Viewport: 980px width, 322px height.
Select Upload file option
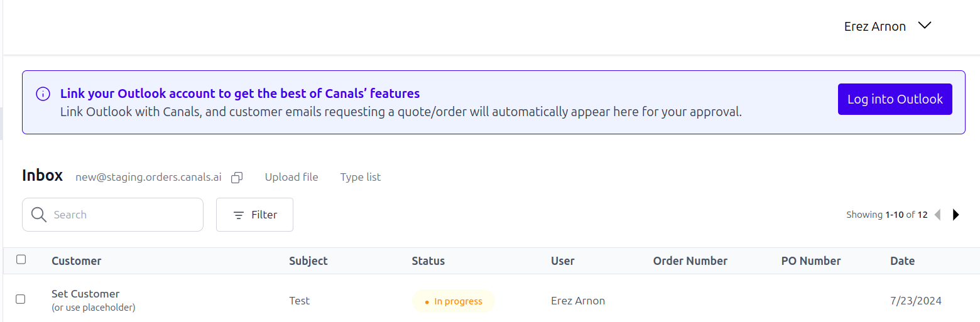tap(291, 177)
